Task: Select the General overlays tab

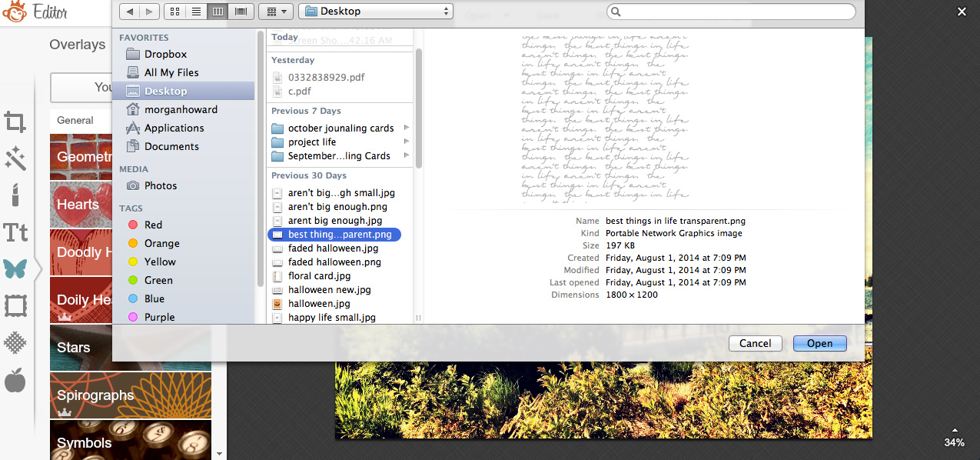Action: (75, 120)
